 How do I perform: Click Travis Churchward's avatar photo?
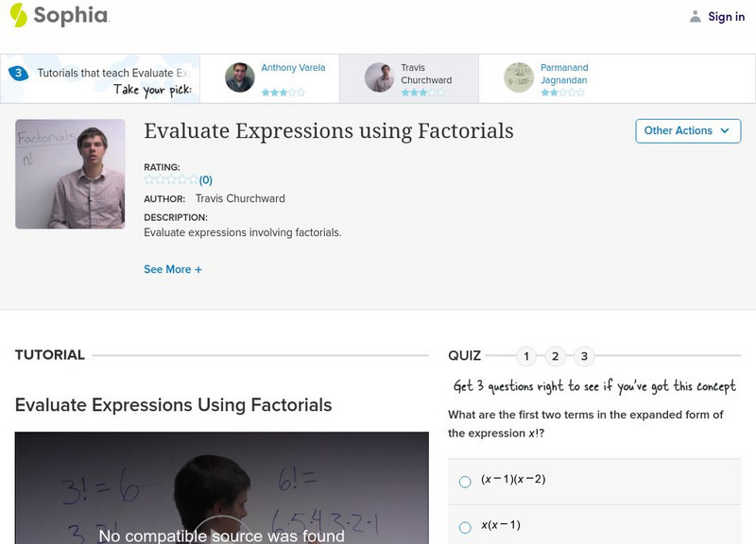[x=379, y=77]
